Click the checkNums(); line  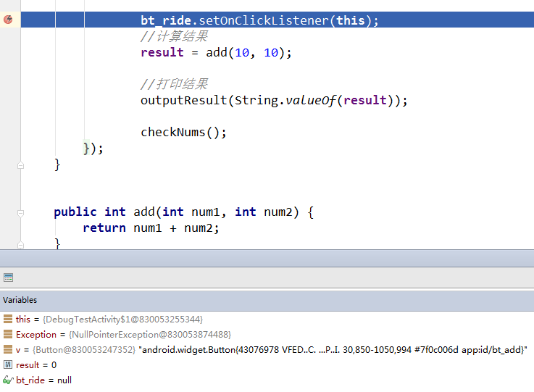point(183,132)
